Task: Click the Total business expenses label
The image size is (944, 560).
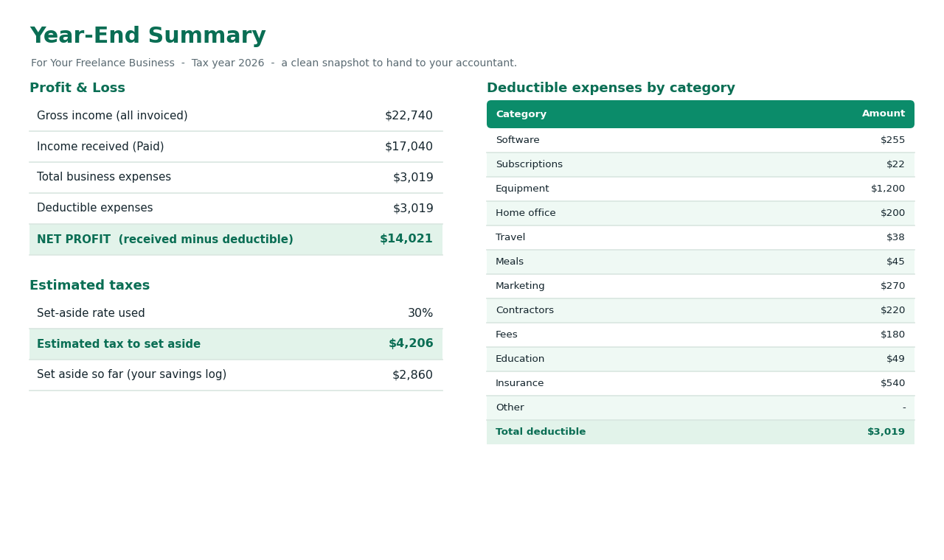Action: (104, 178)
